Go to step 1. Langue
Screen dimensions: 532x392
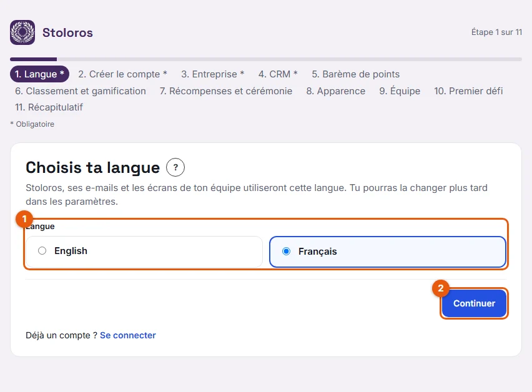(x=40, y=74)
